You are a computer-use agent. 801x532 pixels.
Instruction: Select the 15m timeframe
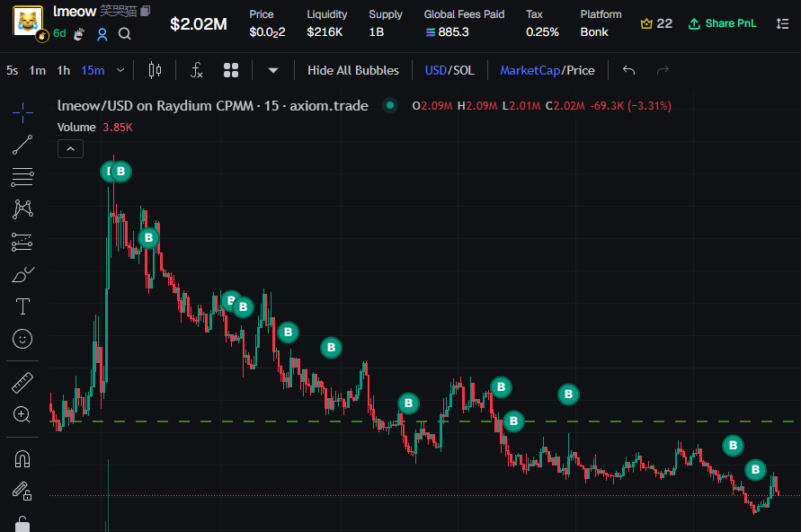(93, 70)
